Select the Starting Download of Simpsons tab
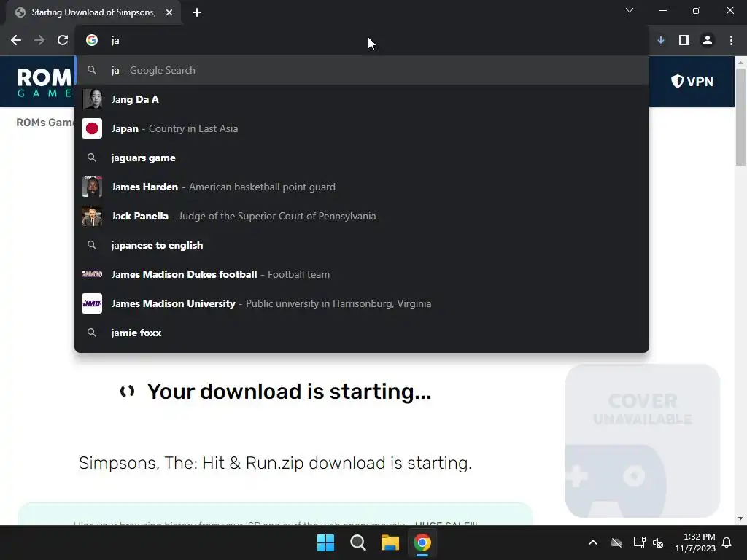The image size is (747, 560). [x=93, y=12]
